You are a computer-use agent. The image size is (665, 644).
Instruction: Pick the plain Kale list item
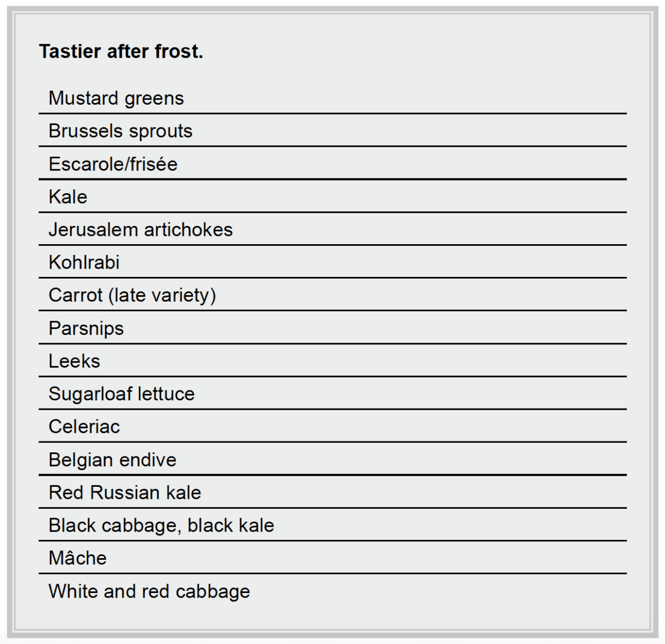click(x=68, y=197)
